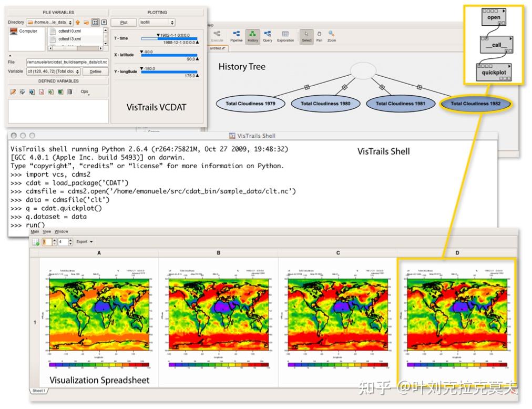The width and height of the screenshot is (532, 409).
Task: Open the View menu in spreadsheet
Action: (47, 231)
